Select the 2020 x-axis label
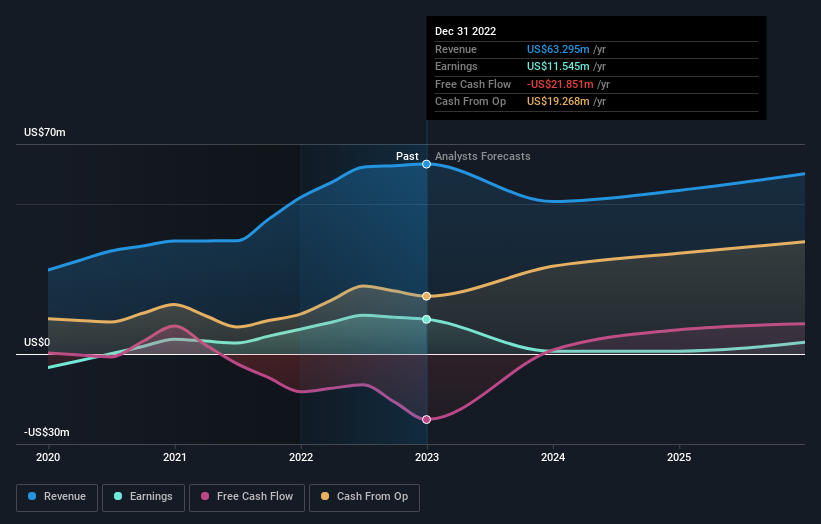This screenshot has width=821, height=524. click(48, 457)
